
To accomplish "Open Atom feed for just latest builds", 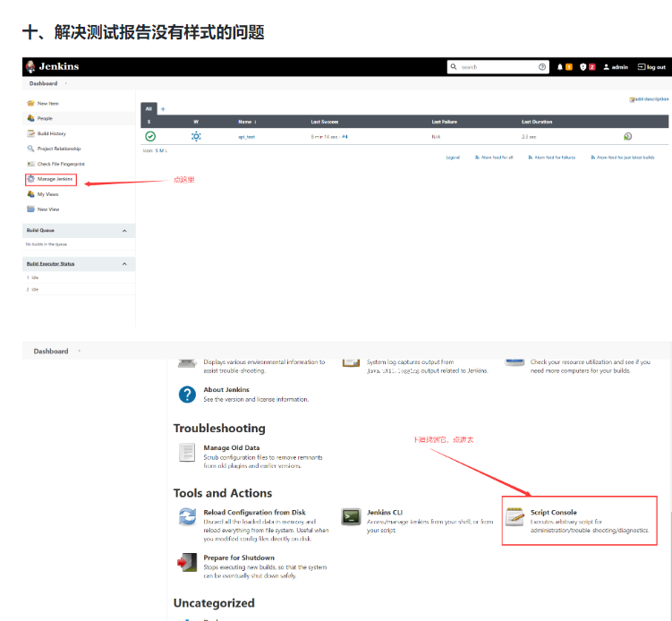I will click(625, 157).
